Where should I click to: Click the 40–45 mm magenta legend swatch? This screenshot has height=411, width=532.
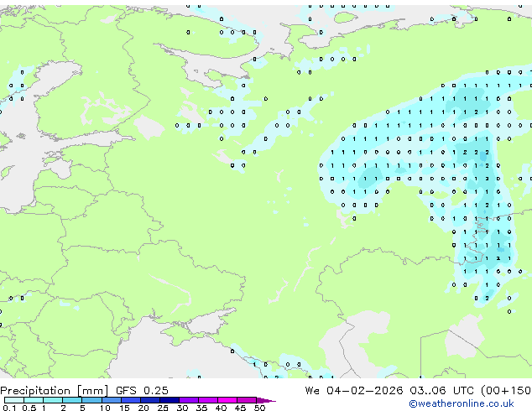click(227, 400)
